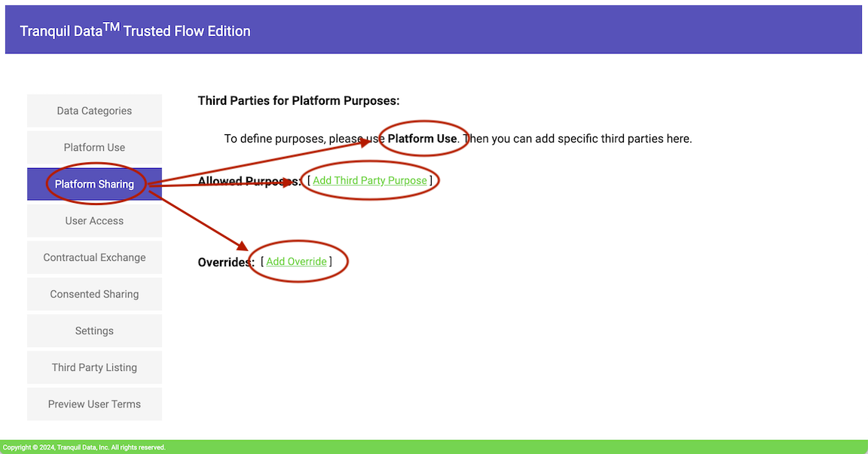Navigate to Platform Use
Viewport: 868px width, 454px height.
click(94, 147)
